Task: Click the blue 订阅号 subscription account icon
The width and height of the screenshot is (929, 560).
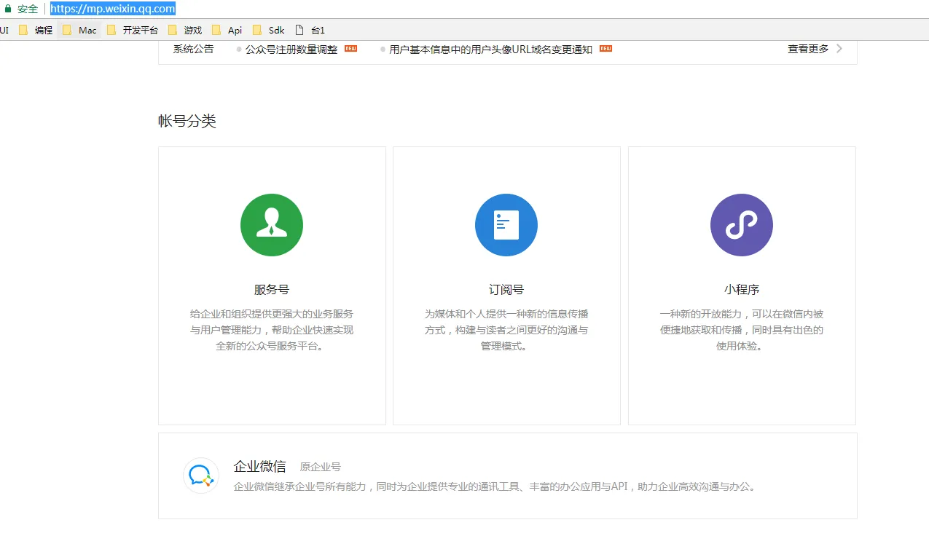Action: coord(506,225)
